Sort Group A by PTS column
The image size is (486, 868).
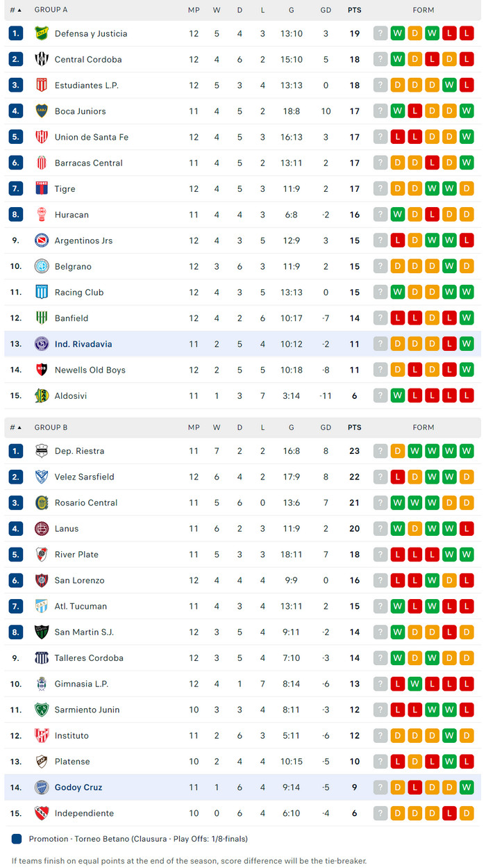pos(354,10)
